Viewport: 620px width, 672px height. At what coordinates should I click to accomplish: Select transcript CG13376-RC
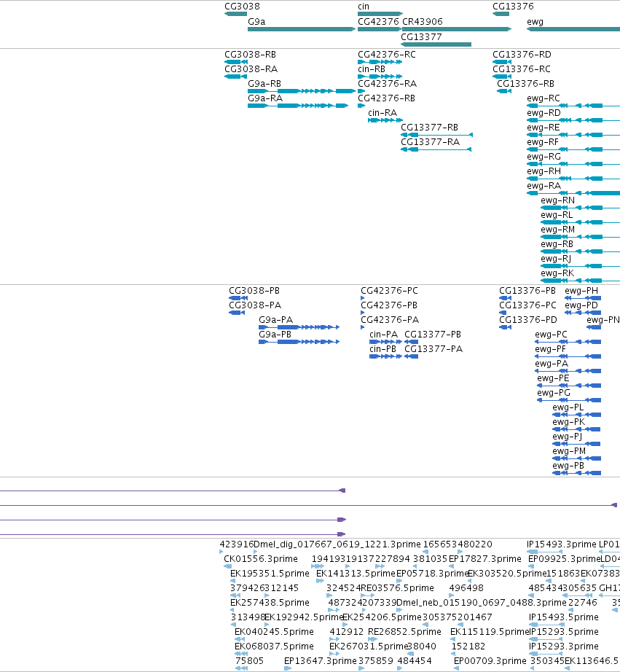click(x=522, y=69)
